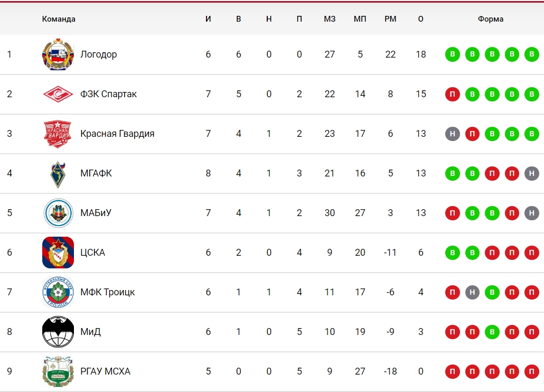Click ФЗК Спартак's red П loss badge
Screen dimensions: 544x392
point(453,94)
